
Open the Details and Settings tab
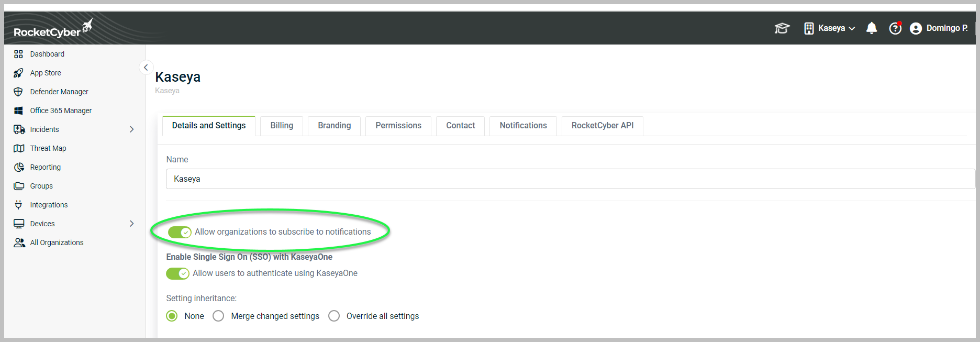coord(209,126)
